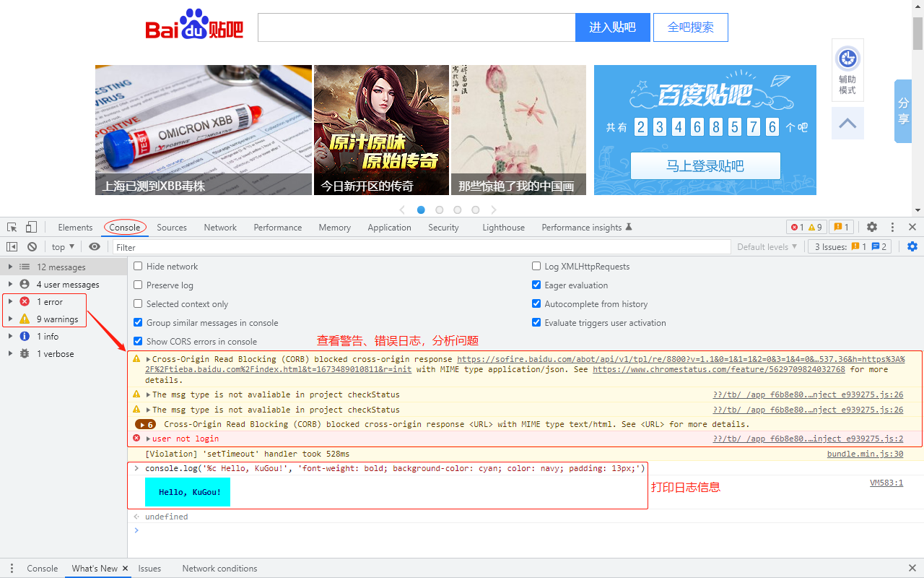Uncheck Show CORS errors in console
This screenshot has height=578, width=924.
click(138, 342)
